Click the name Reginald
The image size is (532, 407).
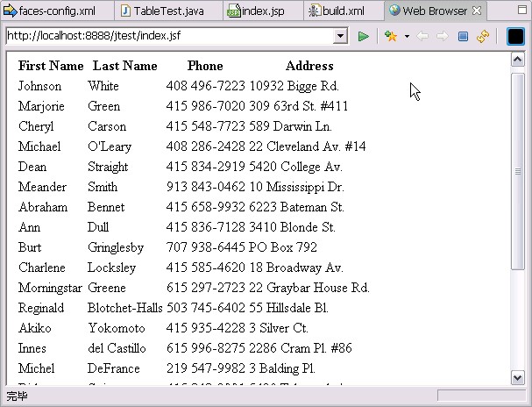click(41, 308)
